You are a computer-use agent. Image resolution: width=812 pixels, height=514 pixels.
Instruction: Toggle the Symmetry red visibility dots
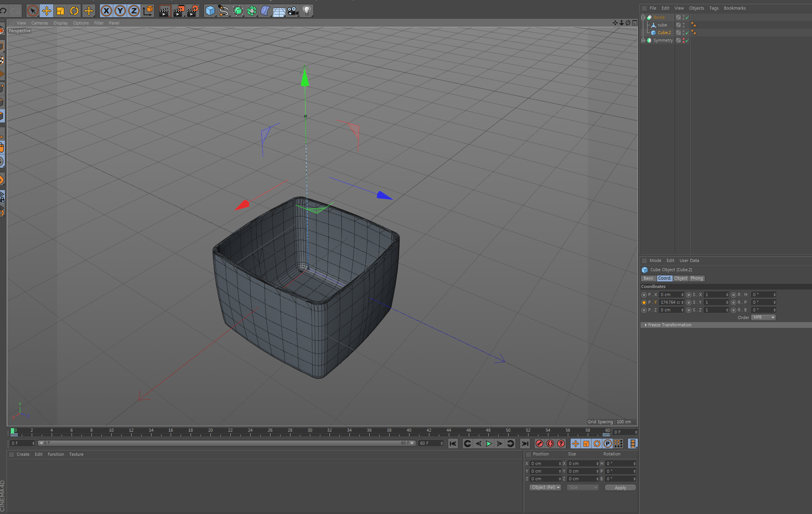pos(683,40)
